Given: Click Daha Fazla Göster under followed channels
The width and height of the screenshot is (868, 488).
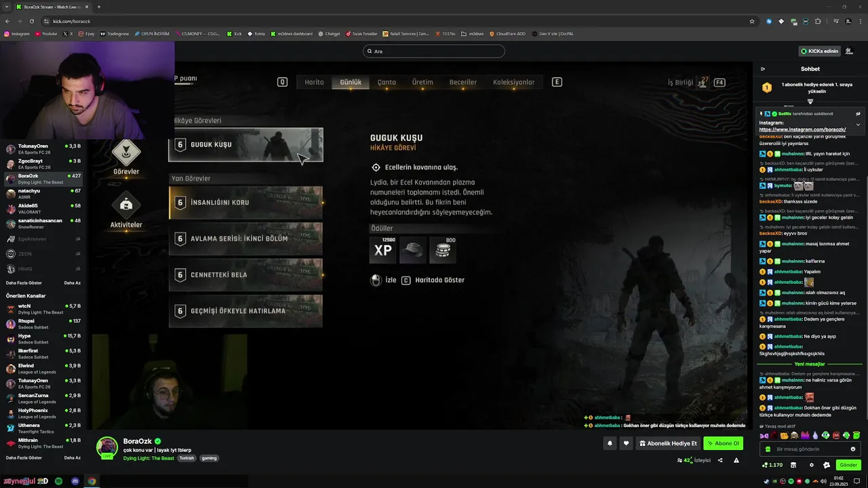Looking at the screenshot, I should pyautogui.click(x=24, y=283).
